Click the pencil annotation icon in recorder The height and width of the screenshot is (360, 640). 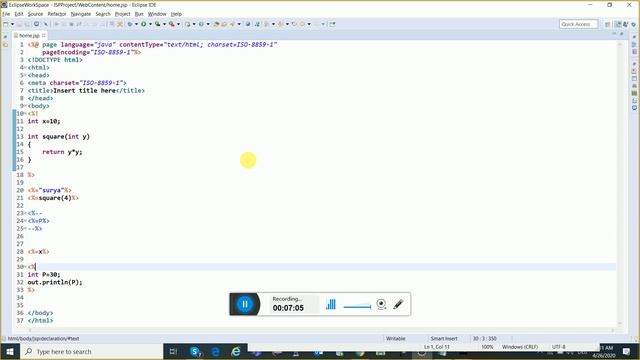click(398, 304)
